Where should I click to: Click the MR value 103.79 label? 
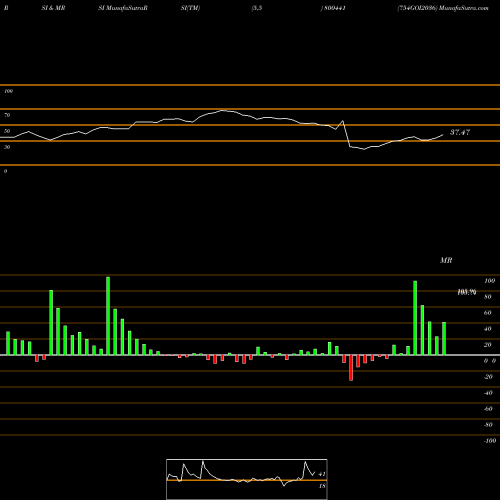point(467,292)
